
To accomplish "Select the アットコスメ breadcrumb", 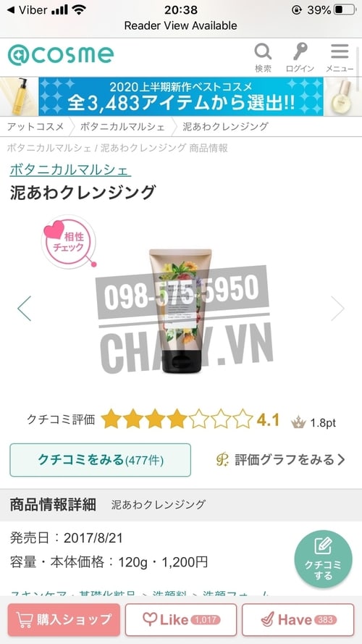I will point(35,127).
